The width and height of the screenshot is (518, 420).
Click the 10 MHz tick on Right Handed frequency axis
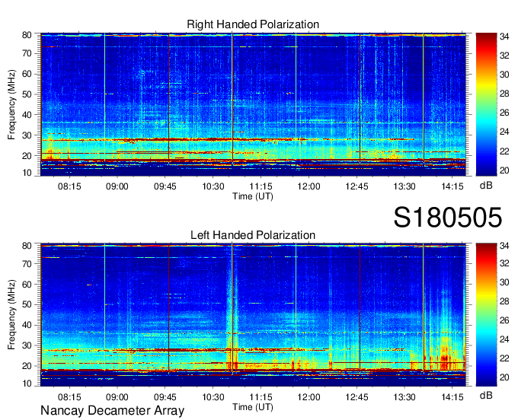coord(27,173)
